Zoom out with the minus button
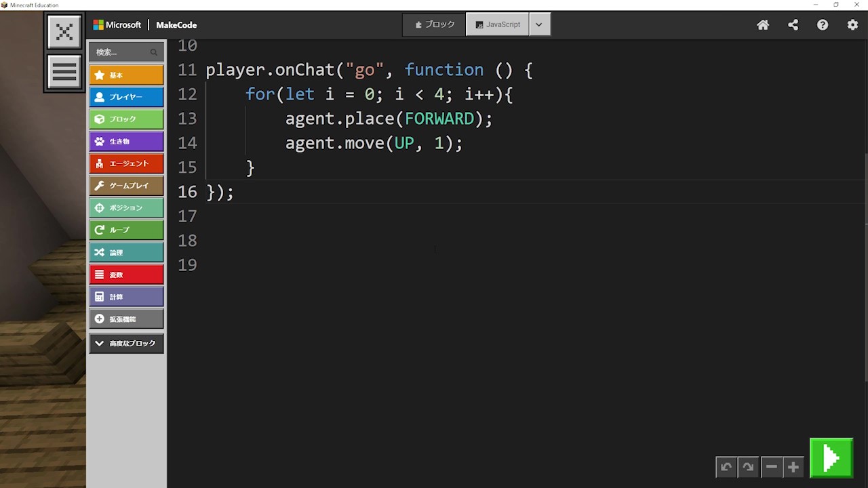 pos(771,467)
